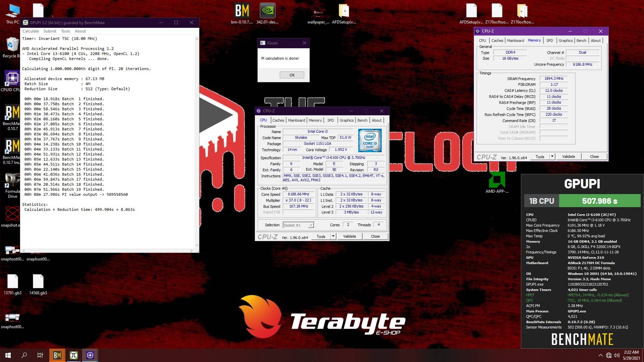Open Windows Task View button

pyautogui.click(x=40, y=355)
